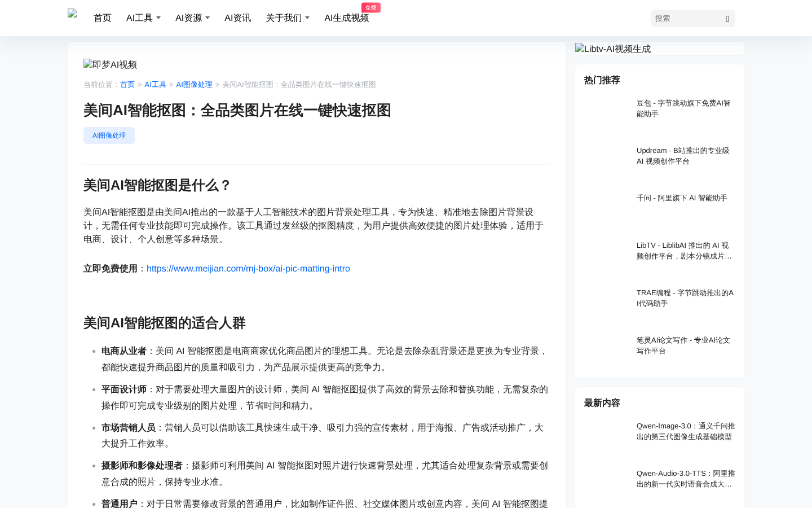812x508 pixels.
Task: Click the 免费 badge on AI生成视频
Action: point(371,7)
